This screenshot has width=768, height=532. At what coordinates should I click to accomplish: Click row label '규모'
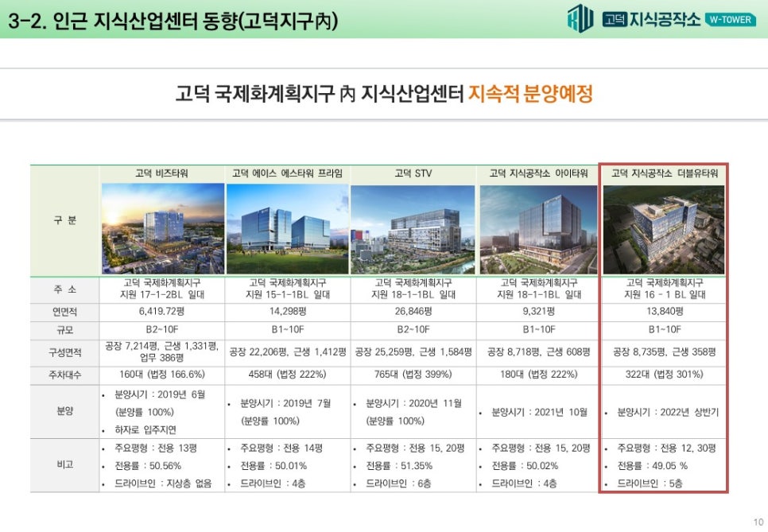pos(64,330)
